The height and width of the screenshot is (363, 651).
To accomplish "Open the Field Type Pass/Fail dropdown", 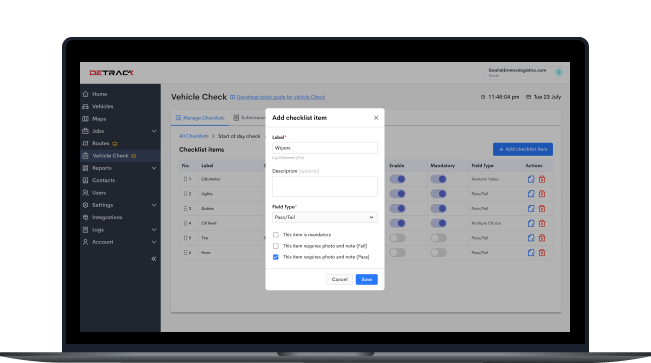I will (x=325, y=217).
